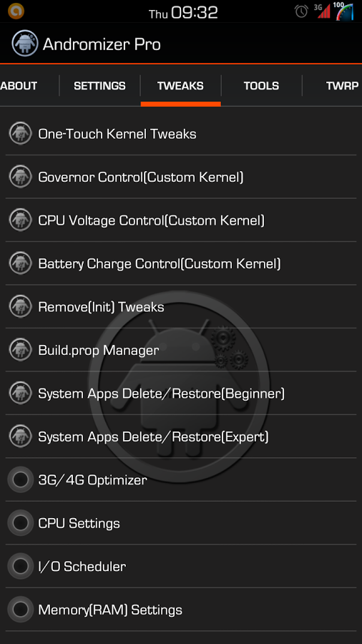
Task: Tap the icon beside CPU Voltage Control
Action: coord(21,220)
